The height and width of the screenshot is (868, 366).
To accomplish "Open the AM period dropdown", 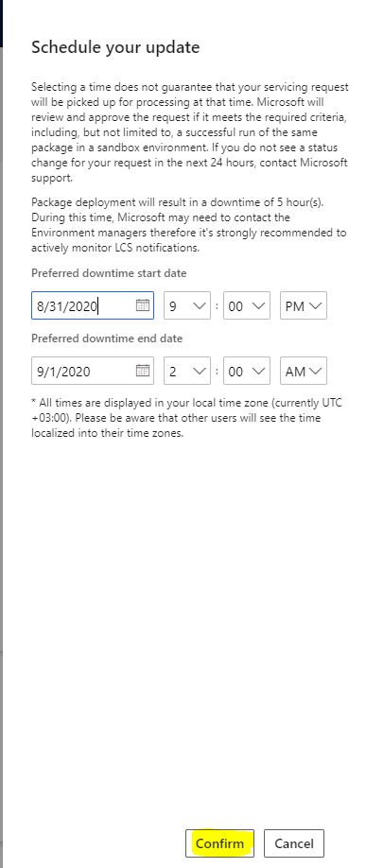I will 303,371.
